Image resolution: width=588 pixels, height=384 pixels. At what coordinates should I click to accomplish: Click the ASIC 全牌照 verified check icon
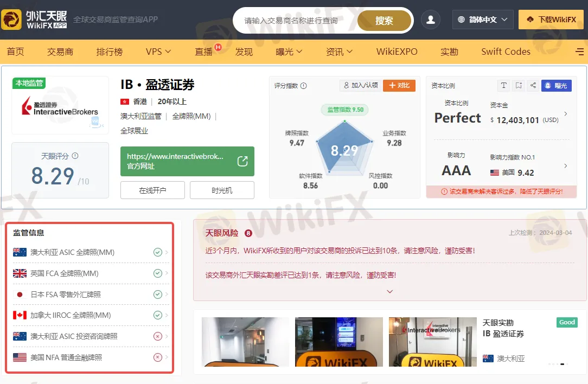tap(158, 252)
